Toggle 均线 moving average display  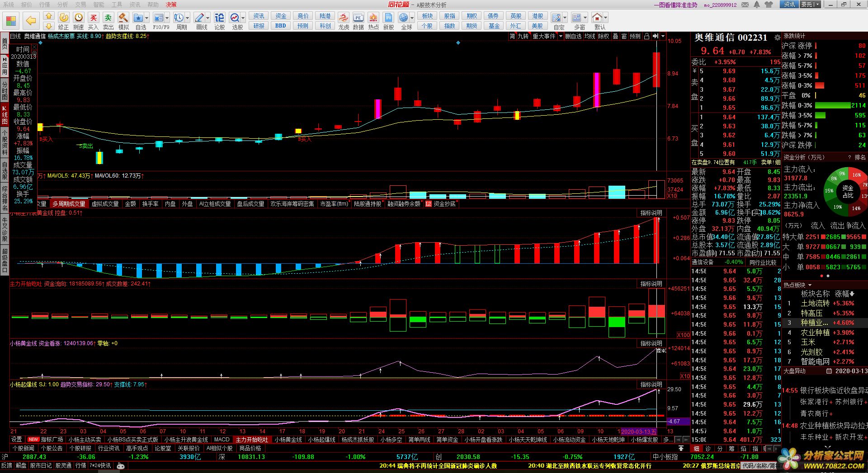[x=590, y=36]
